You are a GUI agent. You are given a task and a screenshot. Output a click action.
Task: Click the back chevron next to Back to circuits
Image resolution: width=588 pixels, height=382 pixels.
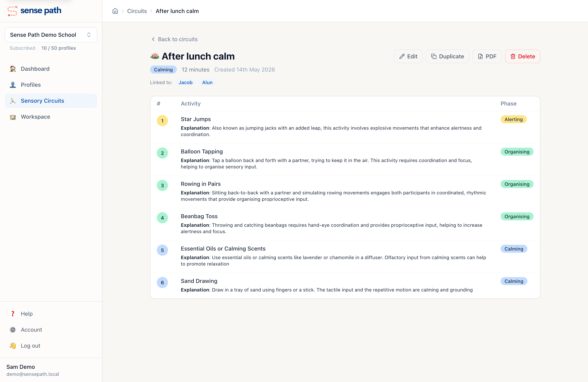click(153, 39)
